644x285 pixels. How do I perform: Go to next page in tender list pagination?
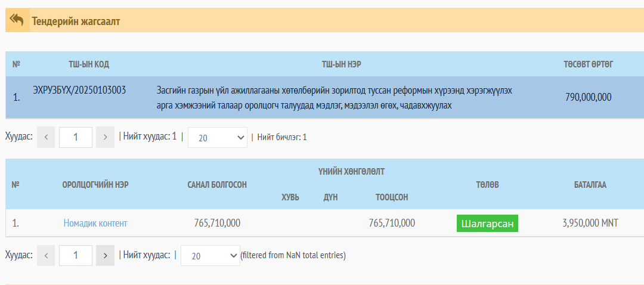[105, 137]
